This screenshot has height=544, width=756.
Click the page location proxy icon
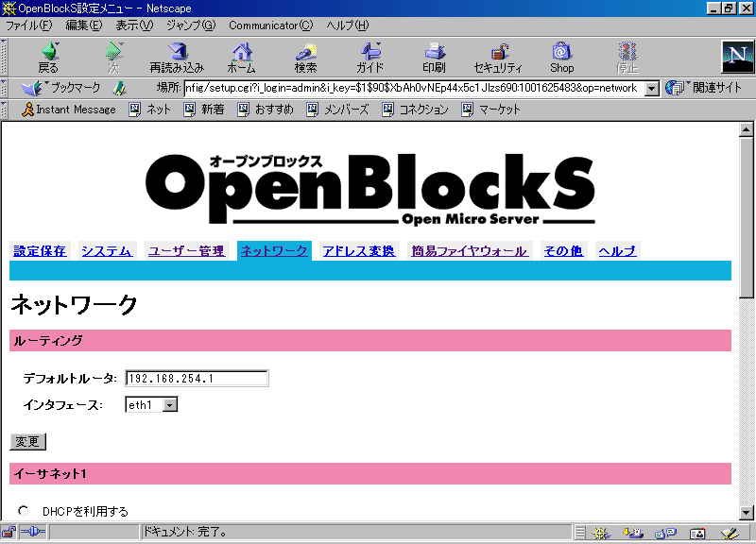pos(120,88)
